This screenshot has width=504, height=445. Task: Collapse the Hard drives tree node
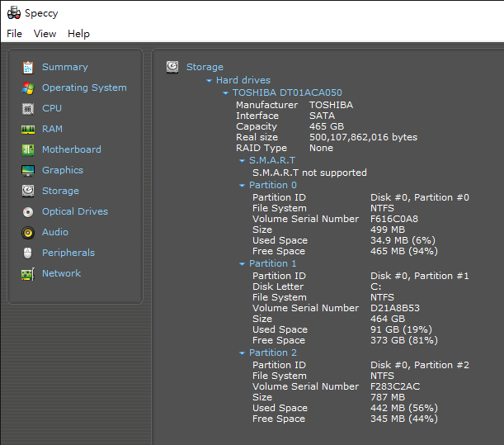(209, 80)
